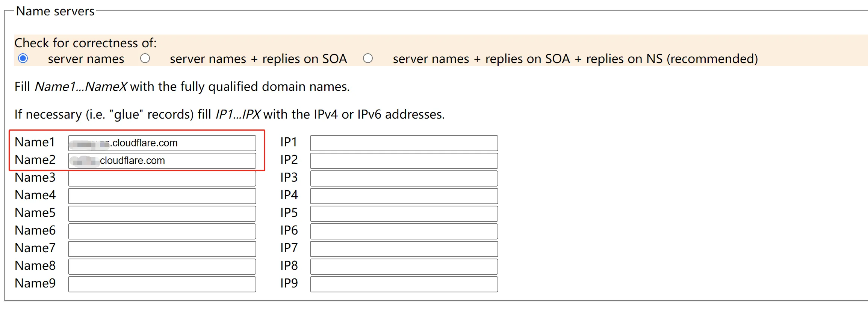The width and height of the screenshot is (868, 310).
Task: Click into the IP3 field
Action: coord(404,178)
